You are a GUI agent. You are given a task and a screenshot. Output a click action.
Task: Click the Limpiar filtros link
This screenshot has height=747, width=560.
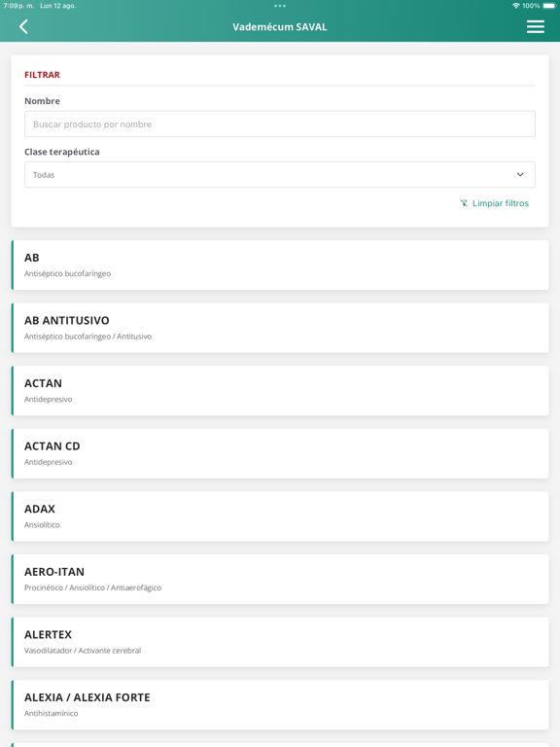(500, 203)
